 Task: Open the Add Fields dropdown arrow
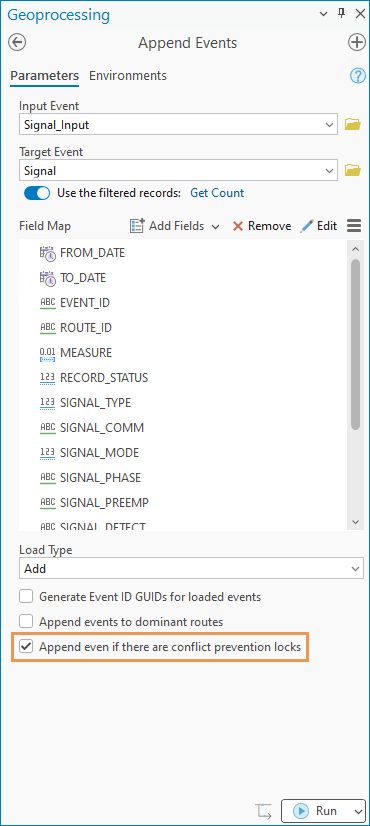coord(215,227)
